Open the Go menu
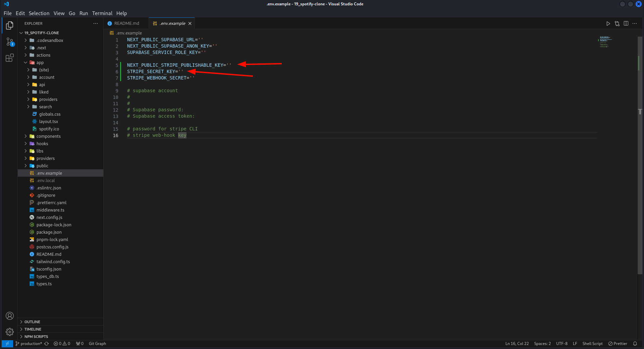The height and width of the screenshot is (349, 644). pos(72,13)
